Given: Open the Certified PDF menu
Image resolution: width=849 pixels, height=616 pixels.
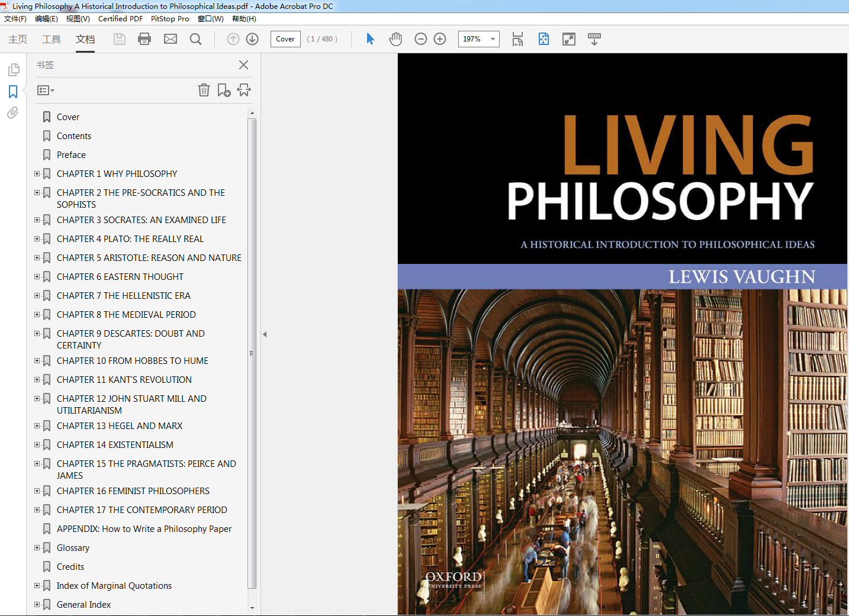Looking at the screenshot, I should click(x=120, y=19).
